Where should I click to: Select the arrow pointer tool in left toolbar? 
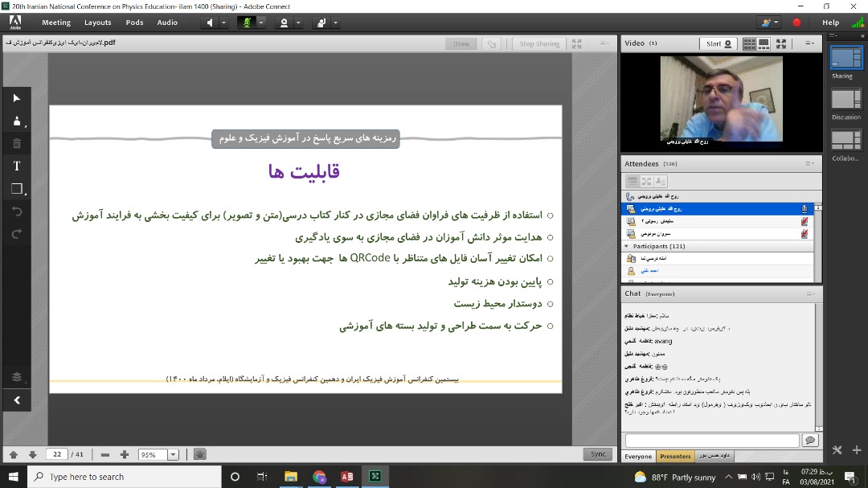pos(16,98)
